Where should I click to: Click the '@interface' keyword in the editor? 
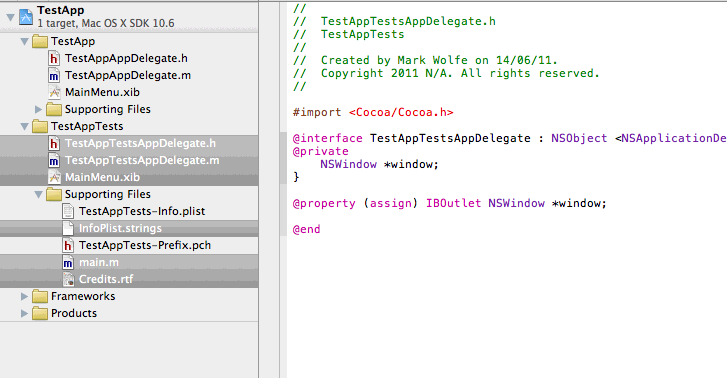point(327,138)
